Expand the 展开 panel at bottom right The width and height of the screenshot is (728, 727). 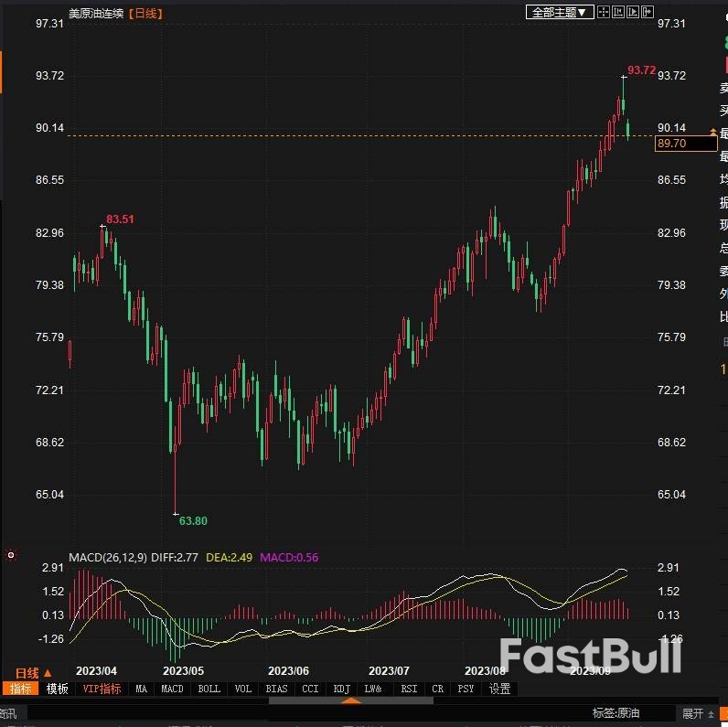pos(697,713)
